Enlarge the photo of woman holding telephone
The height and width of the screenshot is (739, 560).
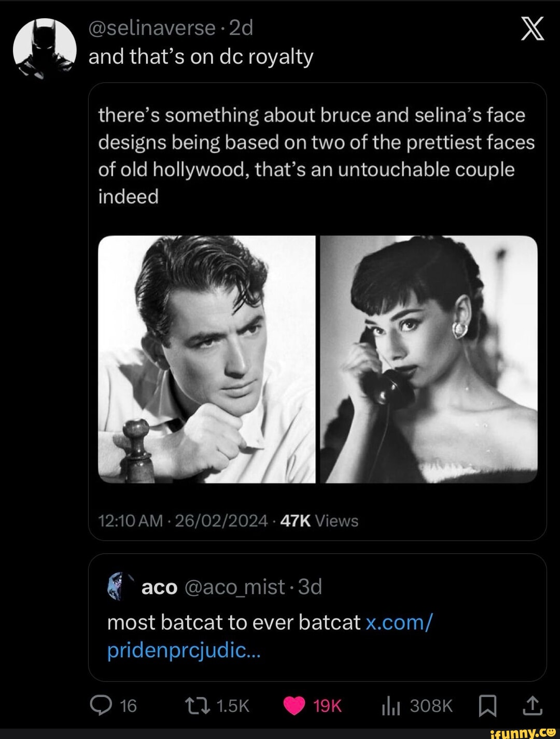(429, 359)
